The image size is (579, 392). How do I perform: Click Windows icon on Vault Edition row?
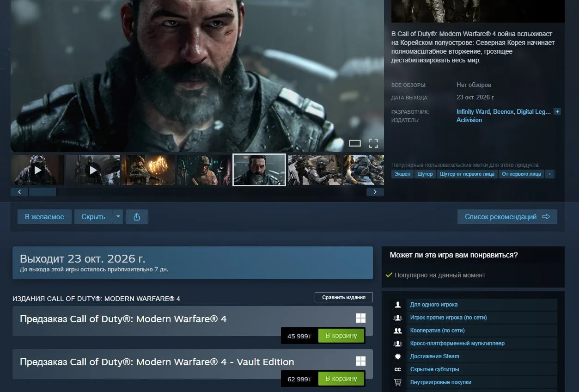(361, 361)
